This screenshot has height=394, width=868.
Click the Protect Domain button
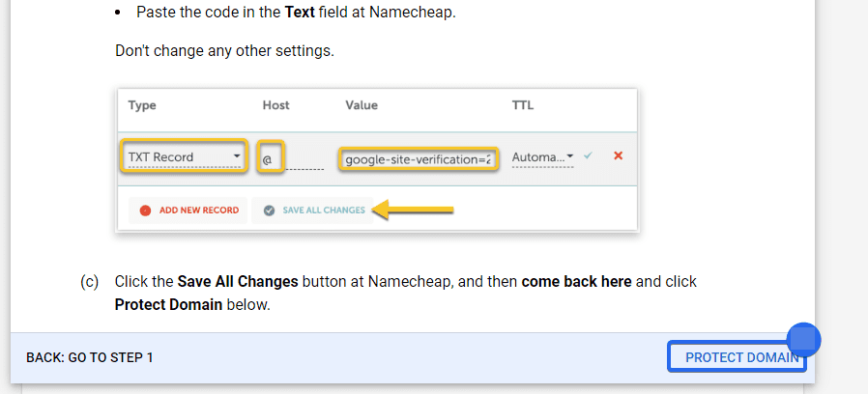tap(735, 357)
